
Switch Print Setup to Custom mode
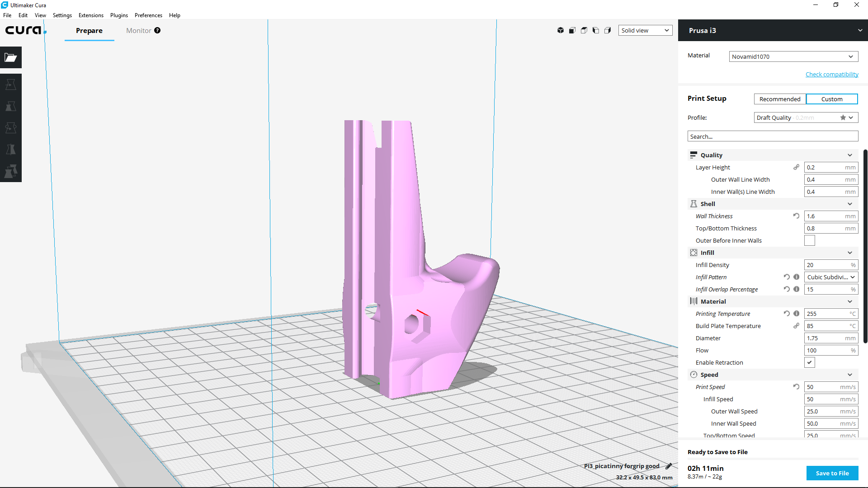pyautogui.click(x=832, y=99)
